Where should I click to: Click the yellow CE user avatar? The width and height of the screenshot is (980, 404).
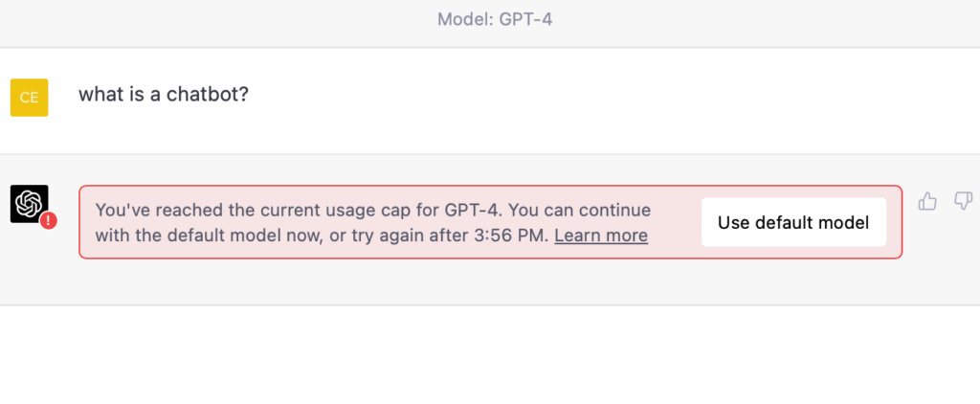point(29,97)
